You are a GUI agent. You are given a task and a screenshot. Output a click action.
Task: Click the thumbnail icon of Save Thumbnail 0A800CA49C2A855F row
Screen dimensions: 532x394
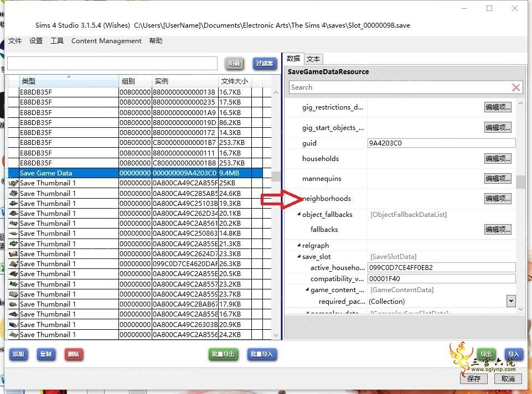click(x=13, y=183)
